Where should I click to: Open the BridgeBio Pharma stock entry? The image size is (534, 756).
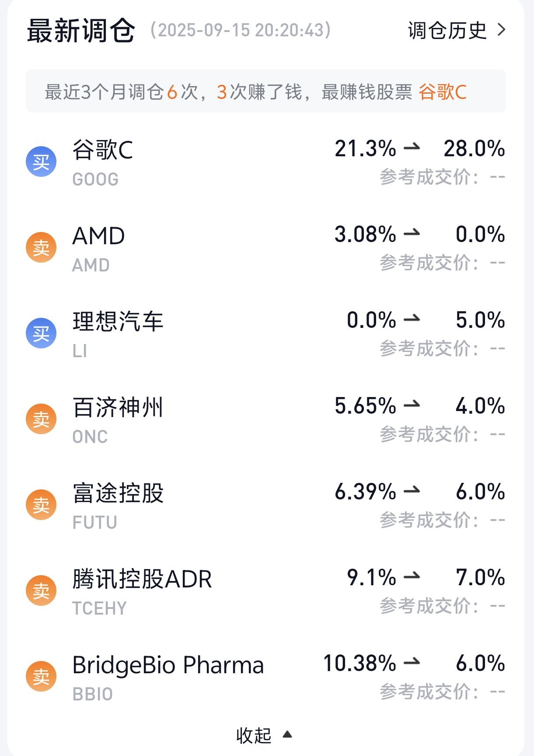pos(168,665)
